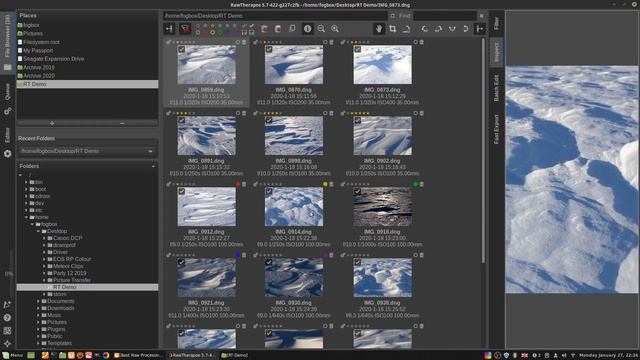
Task: Collapse the fogbox folder in tree
Action: tap(32, 224)
